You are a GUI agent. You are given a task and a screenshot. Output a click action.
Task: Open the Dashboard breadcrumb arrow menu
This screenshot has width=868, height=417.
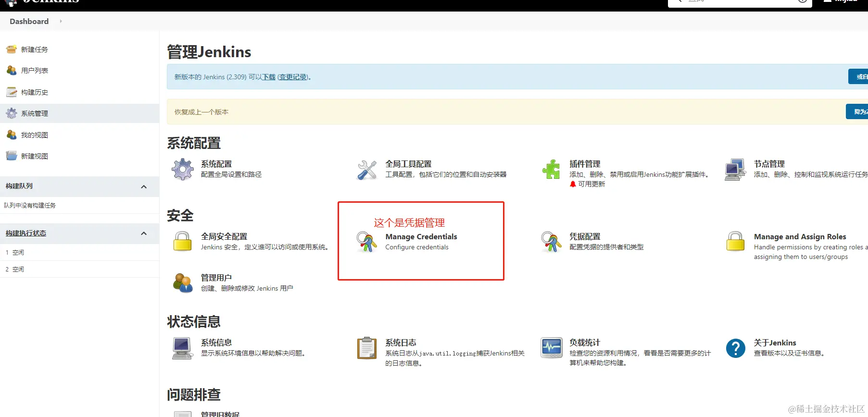pos(61,21)
